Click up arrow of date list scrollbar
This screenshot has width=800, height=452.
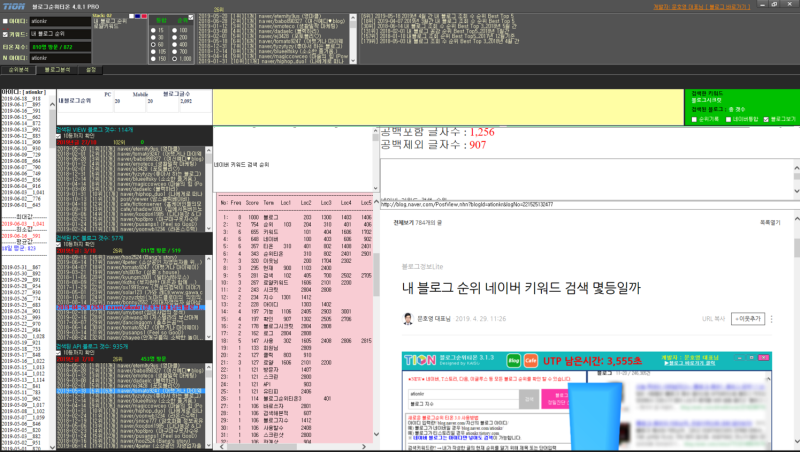click(x=53, y=105)
